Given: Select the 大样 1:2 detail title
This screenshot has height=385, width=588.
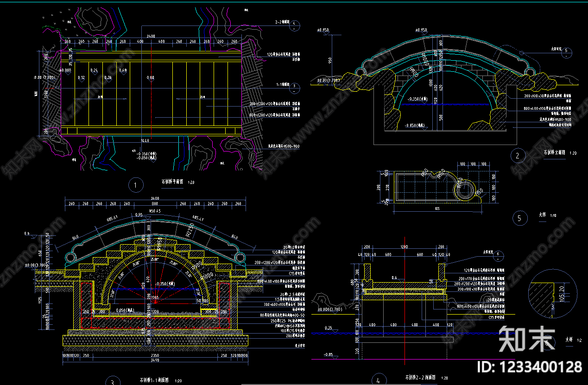Looking at the screenshot, I should point(574,340).
